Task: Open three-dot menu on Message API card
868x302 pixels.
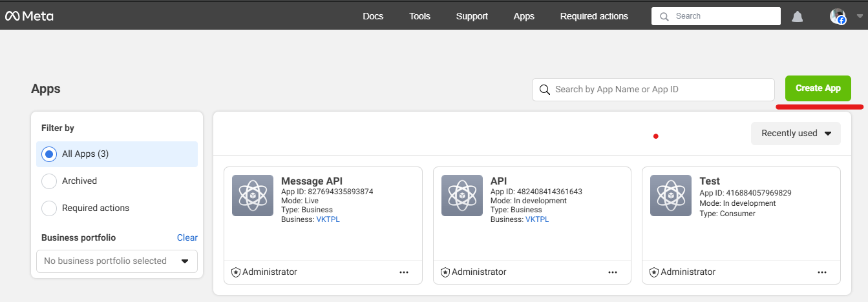Action: coord(404,272)
